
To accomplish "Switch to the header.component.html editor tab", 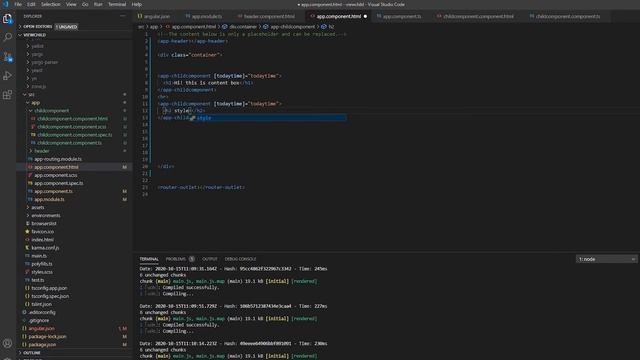I will coord(268,16).
